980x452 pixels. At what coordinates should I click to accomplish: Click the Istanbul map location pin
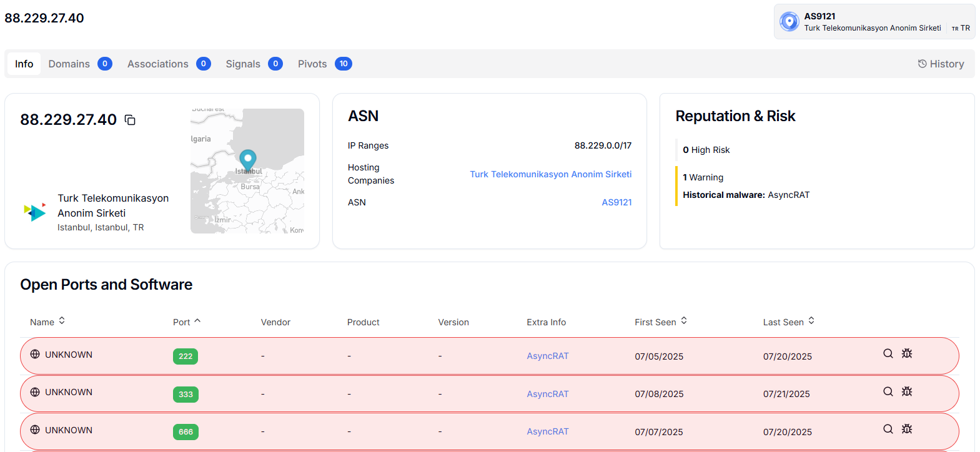click(248, 160)
